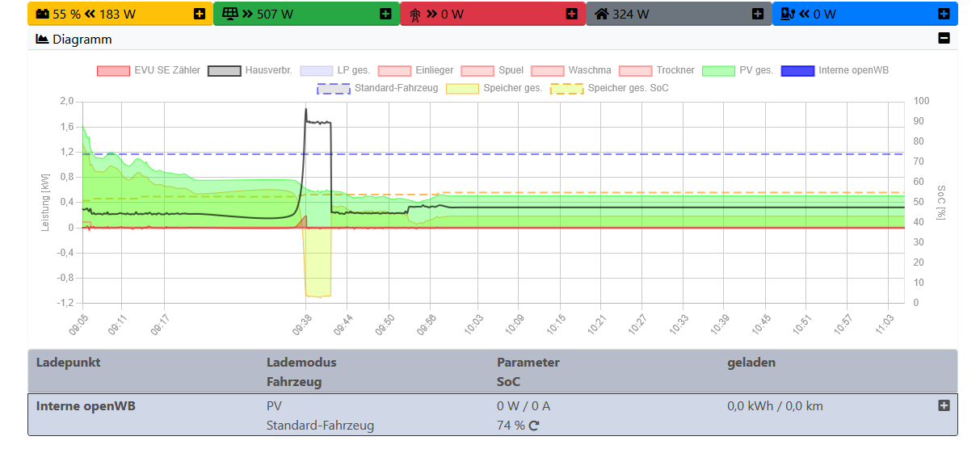Viewport: 980px width, 470px height.
Task: Toggle EVU SE Zähler series in legend
Action: [x=149, y=71]
